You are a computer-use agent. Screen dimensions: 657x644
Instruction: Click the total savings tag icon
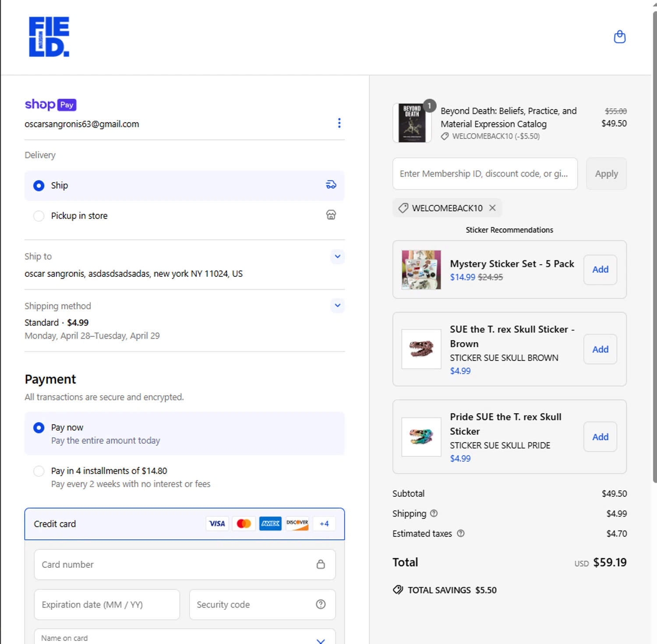point(398,590)
